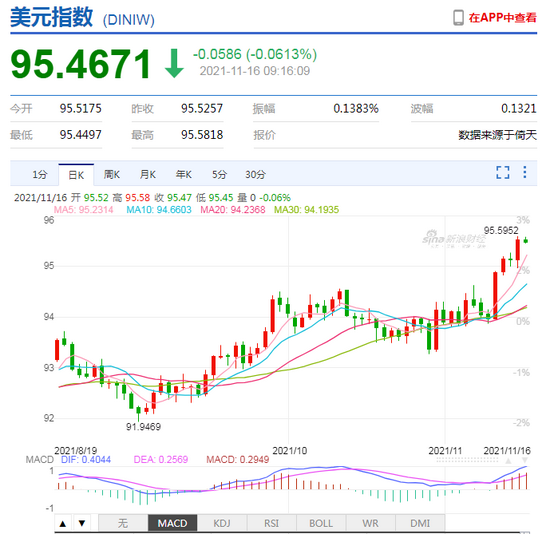Image resolution: width=550 pixels, height=534 pixels.
Task: Select the RSI indicator button
Action: point(271,524)
